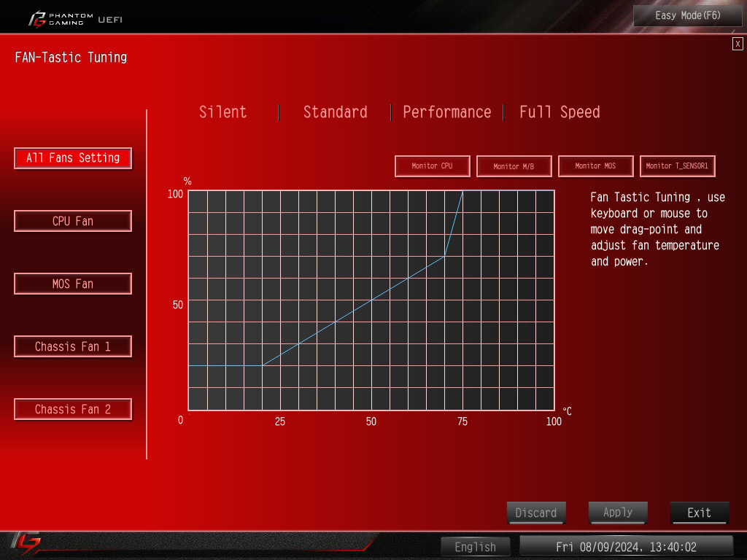This screenshot has width=747, height=560.
Task: Set fans to Full Speed preset
Action: pos(560,112)
